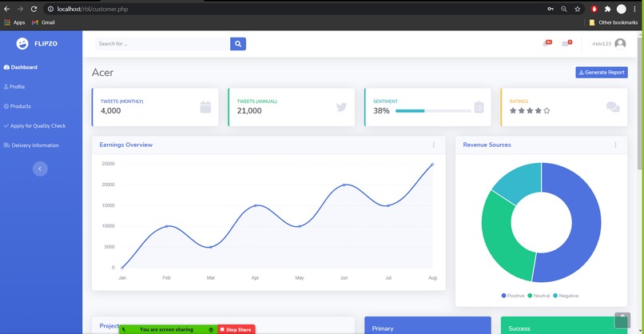Click the browser address bar URL

click(x=93, y=9)
